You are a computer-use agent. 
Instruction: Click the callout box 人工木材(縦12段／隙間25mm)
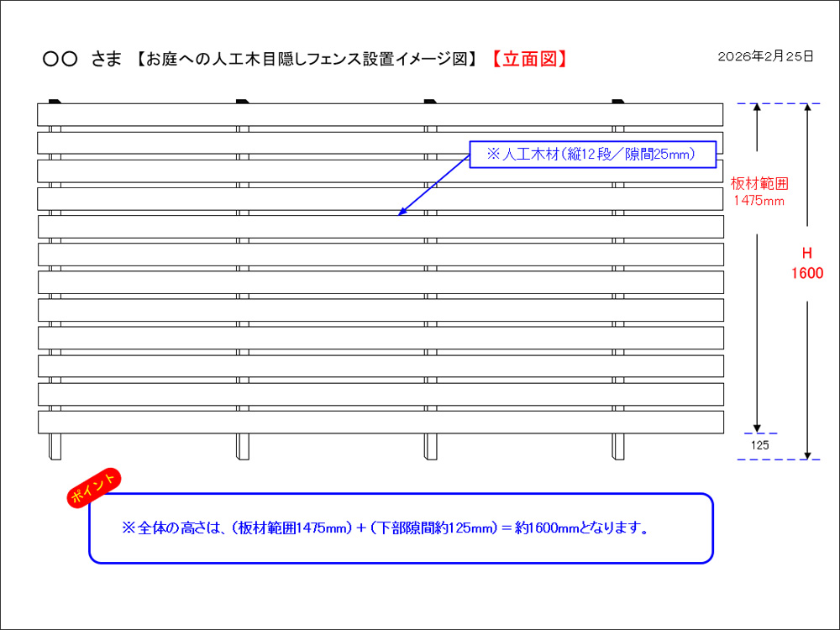592,155
